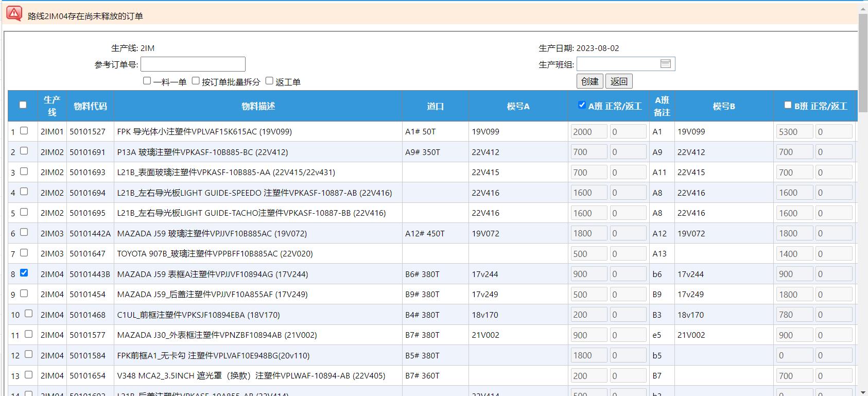Click 道口 cell A12# 450T
This screenshot has height=396, width=868.
pos(425,233)
